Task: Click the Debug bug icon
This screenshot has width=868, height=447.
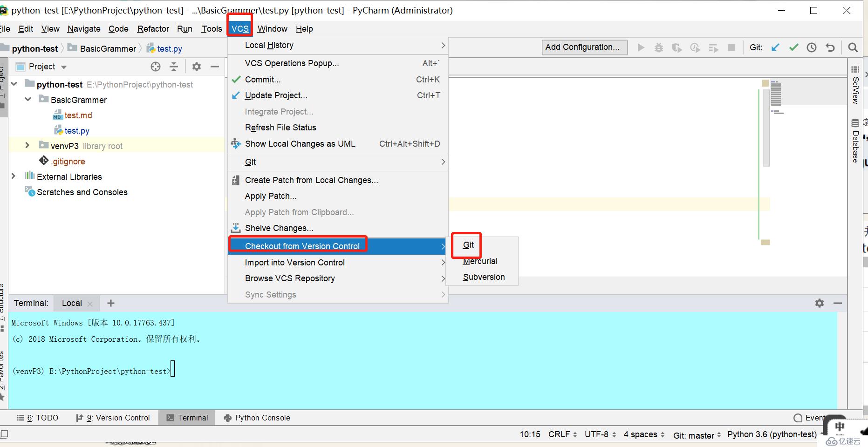Action: coord(659,47)
